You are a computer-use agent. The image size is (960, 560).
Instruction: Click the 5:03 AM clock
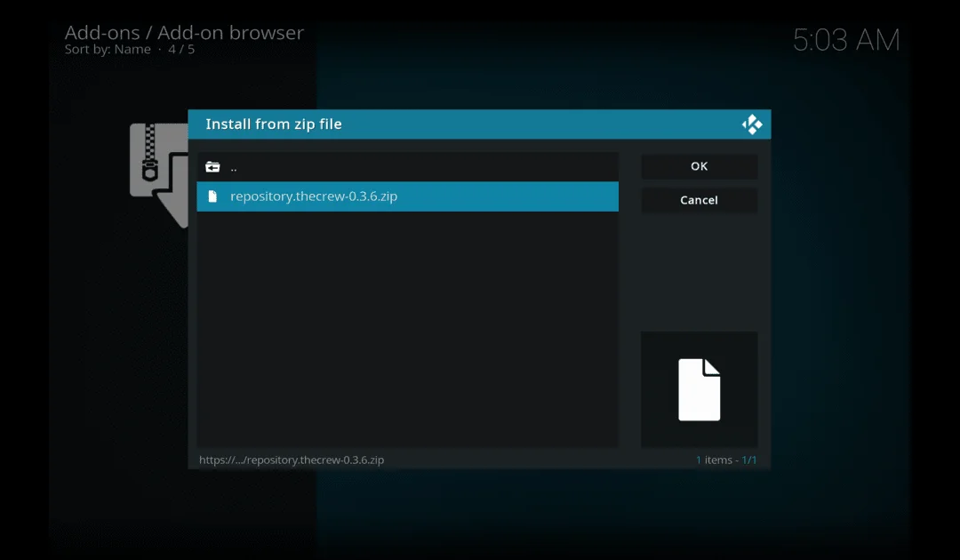pos(846,40)
